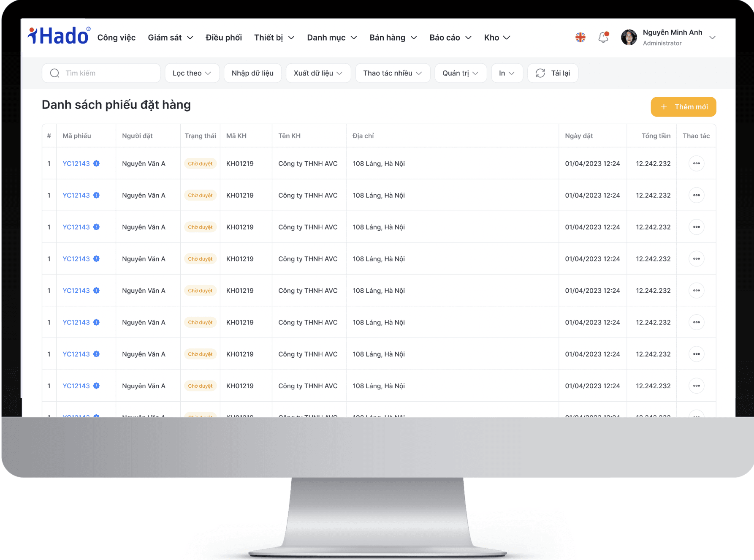Screen dimensions: 754x560
Task: Open the notifications bell
Action: [x=603, y=38]
